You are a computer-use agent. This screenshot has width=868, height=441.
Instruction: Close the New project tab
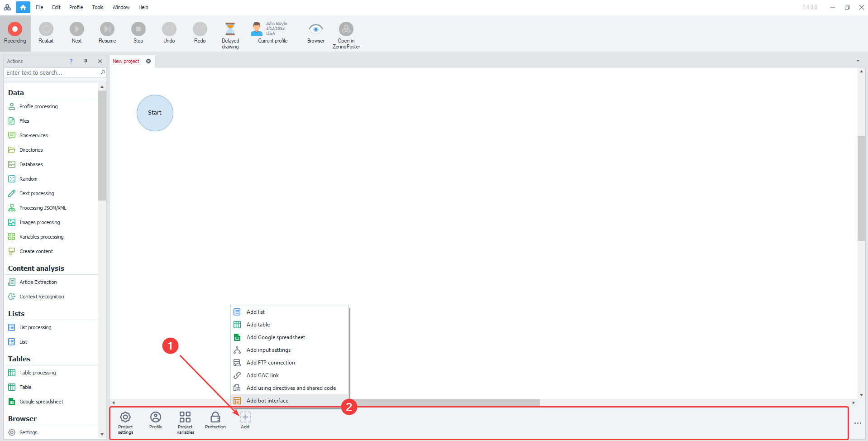148,61
